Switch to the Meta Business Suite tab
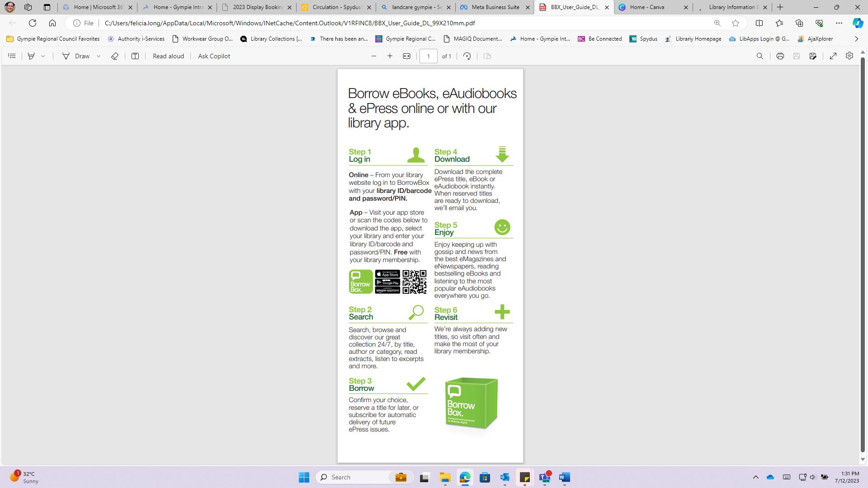 click(495, 7)
